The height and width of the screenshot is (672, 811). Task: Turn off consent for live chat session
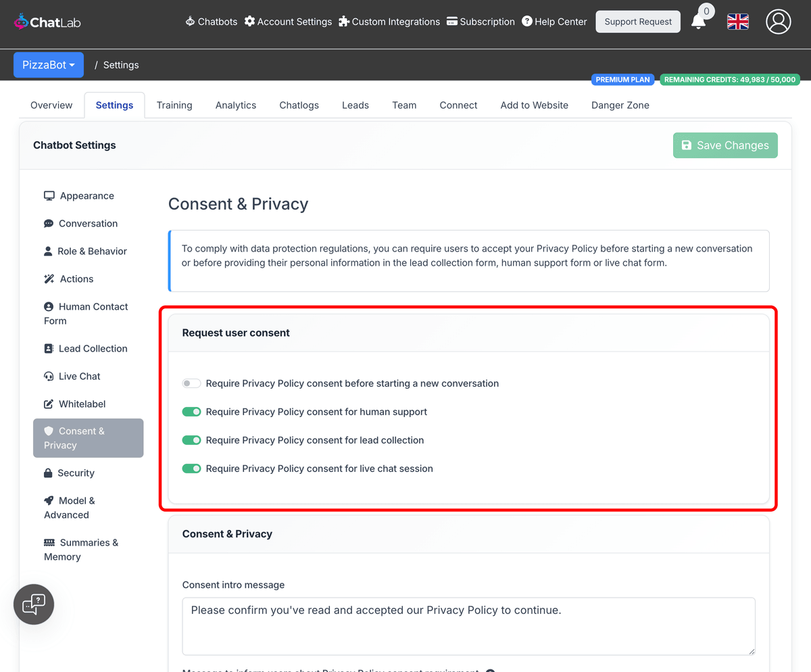191,468
